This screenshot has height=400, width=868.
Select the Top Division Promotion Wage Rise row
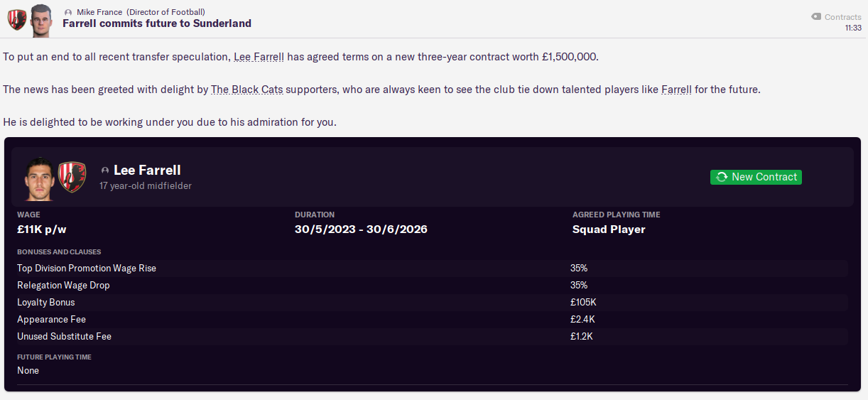432,269
